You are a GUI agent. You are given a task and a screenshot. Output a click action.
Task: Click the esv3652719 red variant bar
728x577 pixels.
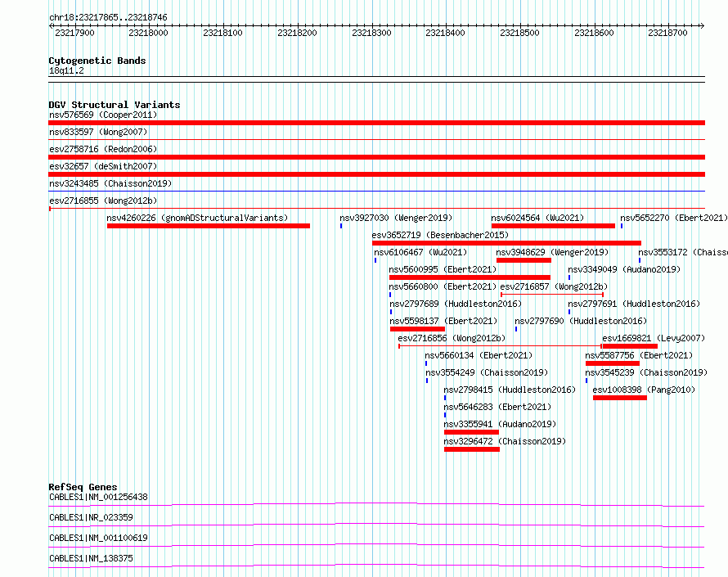pyautogui.click(x=506, y=243)
